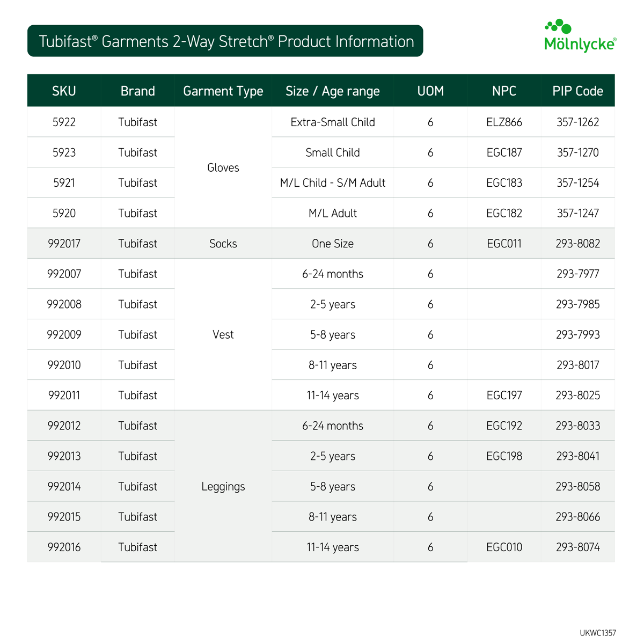Click SKU 5922 in the table

point(64,122)
